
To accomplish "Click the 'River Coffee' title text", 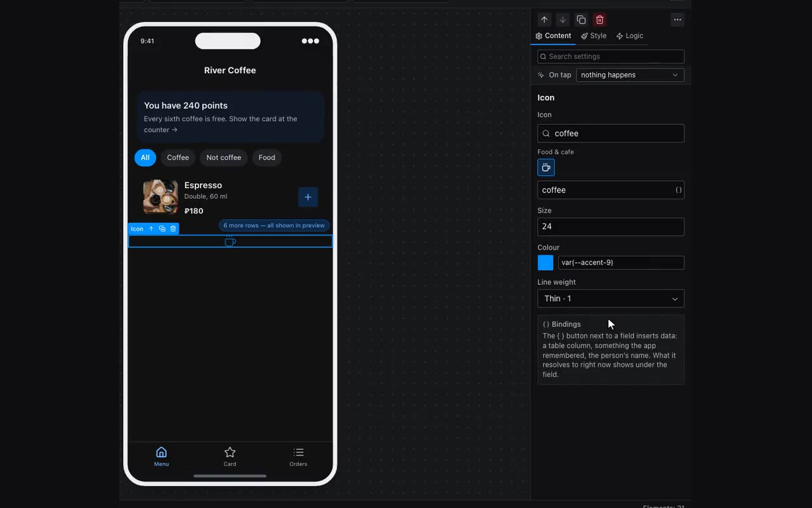I will pyautogui.click(x=230, y=70).
